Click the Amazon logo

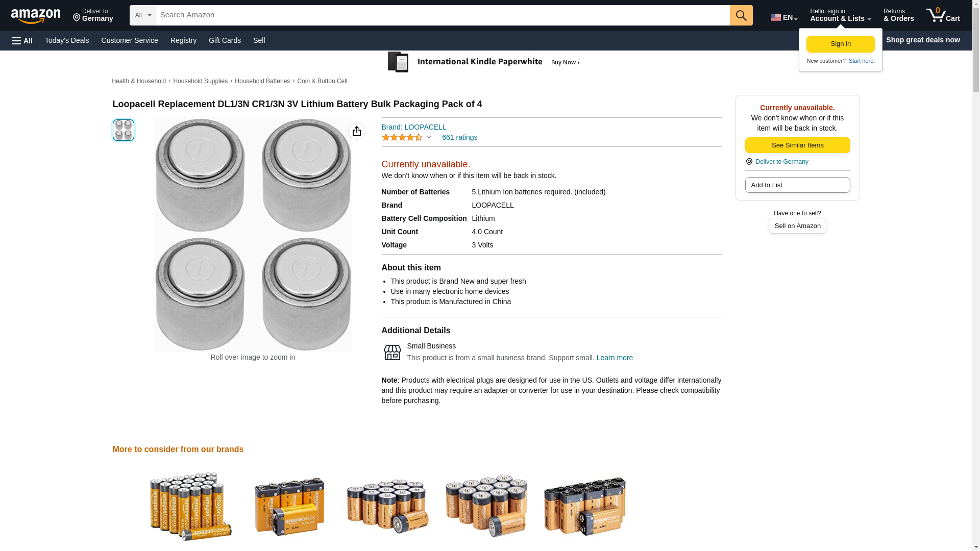(36, 16)
